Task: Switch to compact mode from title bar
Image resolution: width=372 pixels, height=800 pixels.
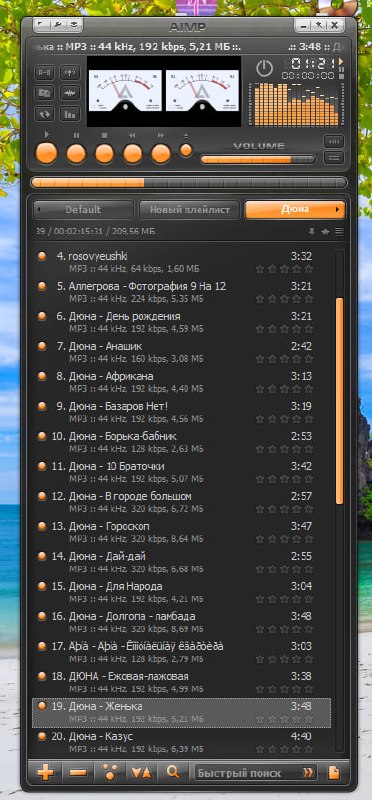Action: 75,24
